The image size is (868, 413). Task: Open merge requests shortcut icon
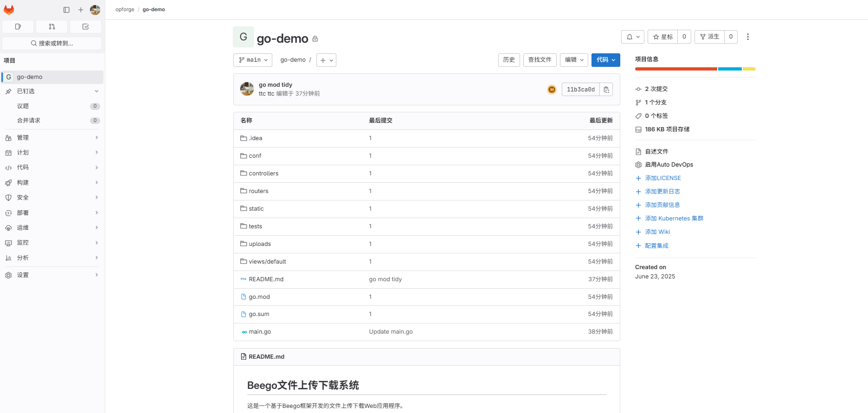pos(52,27)
